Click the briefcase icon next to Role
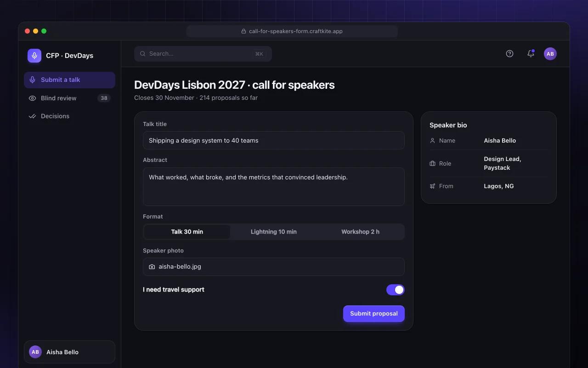 (x=432, y=163)
